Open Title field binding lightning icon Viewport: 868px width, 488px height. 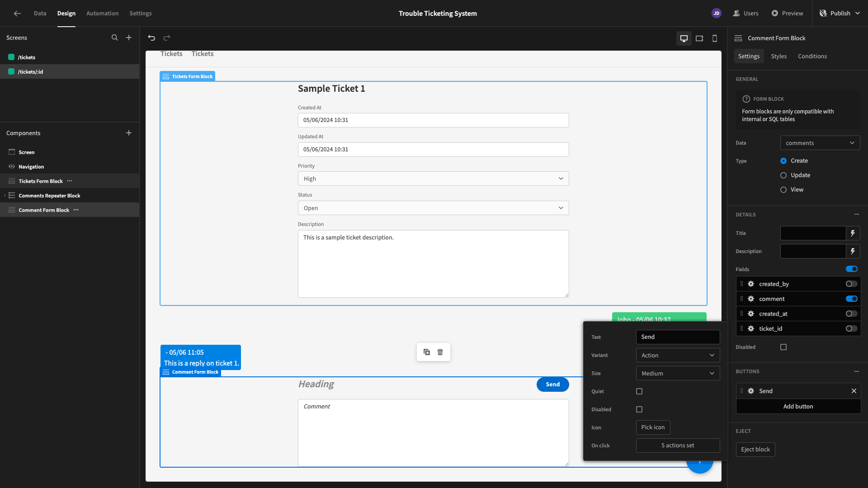coord(853,233)
